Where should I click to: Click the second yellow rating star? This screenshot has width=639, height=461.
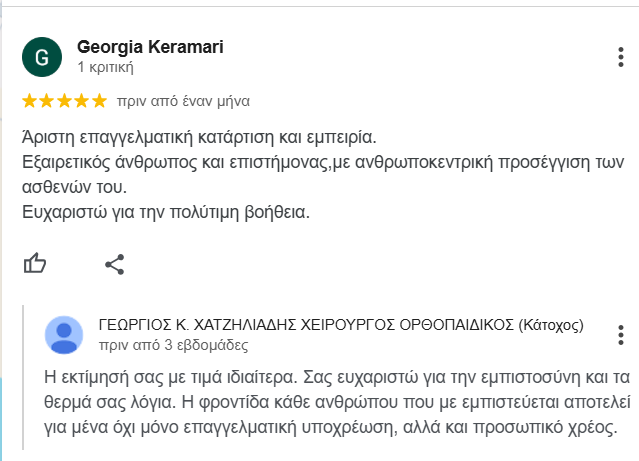coord(47,101)
